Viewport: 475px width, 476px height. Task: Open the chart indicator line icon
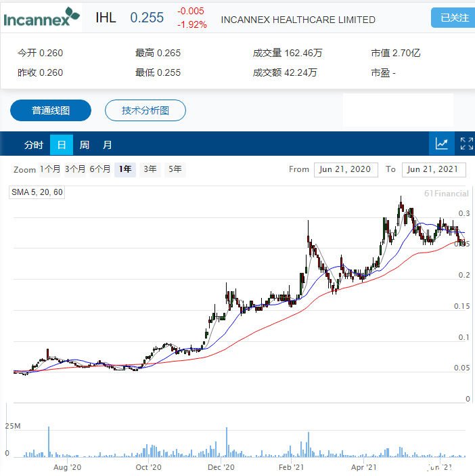442,144
